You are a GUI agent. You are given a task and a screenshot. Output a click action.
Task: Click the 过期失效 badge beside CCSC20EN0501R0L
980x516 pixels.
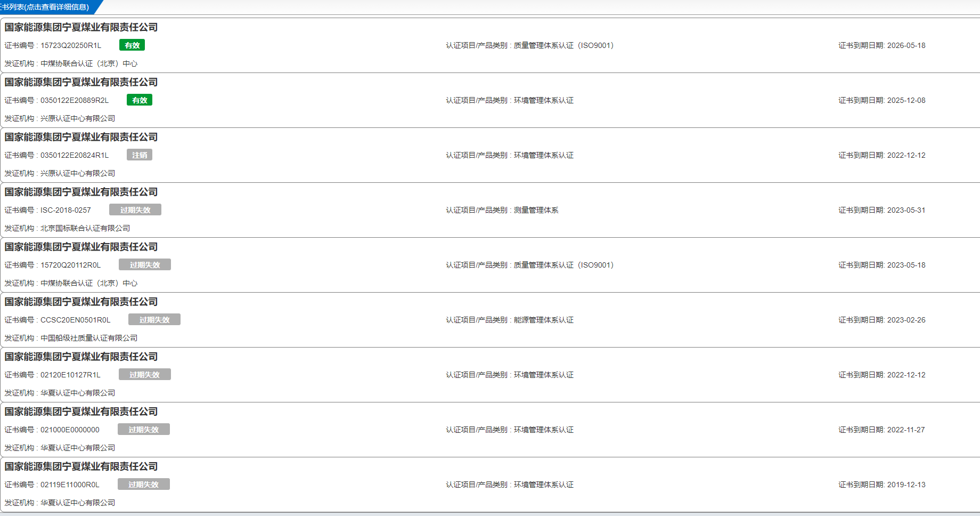pyautogui.click(x=154, y=320)
